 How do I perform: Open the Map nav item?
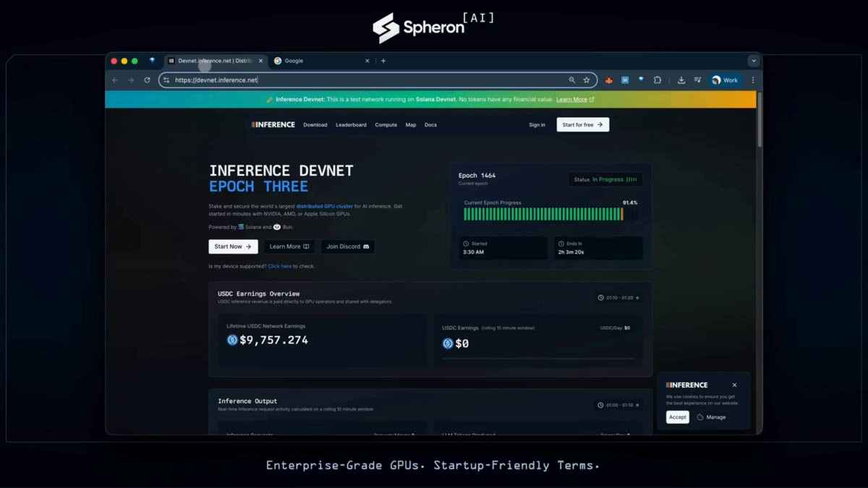pyautogui.click(x=411, y=125)
